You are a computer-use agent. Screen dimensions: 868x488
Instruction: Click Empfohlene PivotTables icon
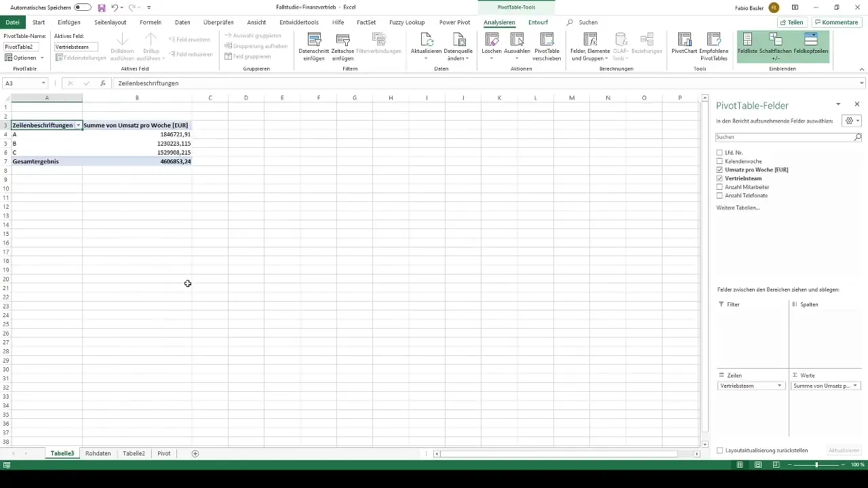coord(714,40)
